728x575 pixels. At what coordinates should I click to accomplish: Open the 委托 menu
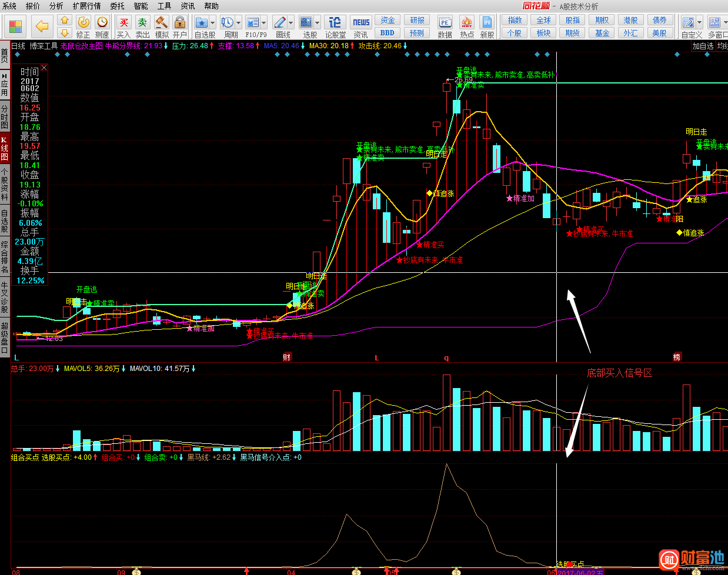[118, 6]
